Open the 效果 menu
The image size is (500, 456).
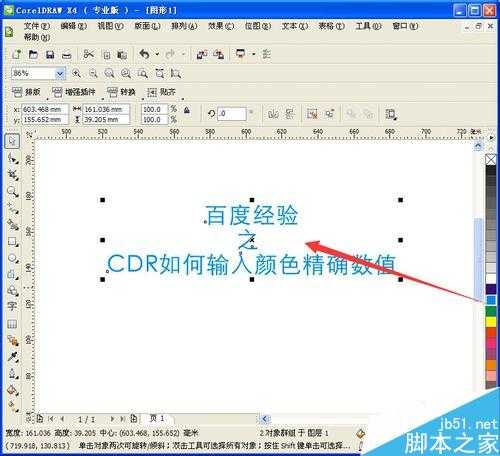tap(221, 26)
